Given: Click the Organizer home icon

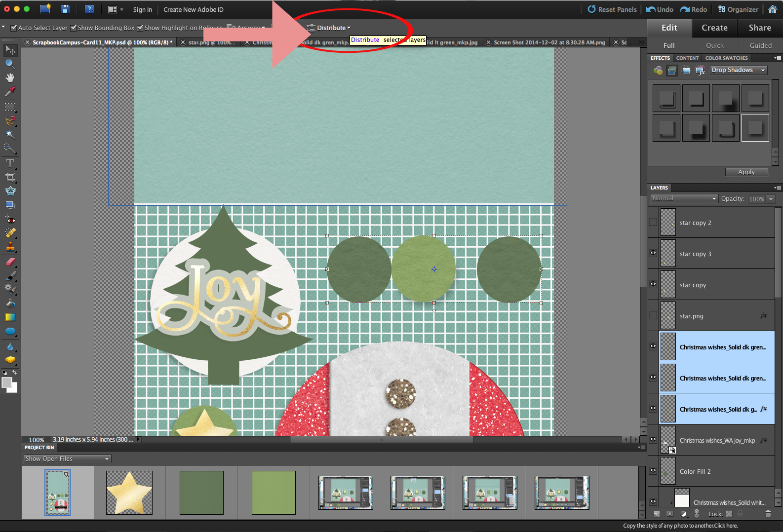Looking at the screenshot, I should [x=773, y=9].
